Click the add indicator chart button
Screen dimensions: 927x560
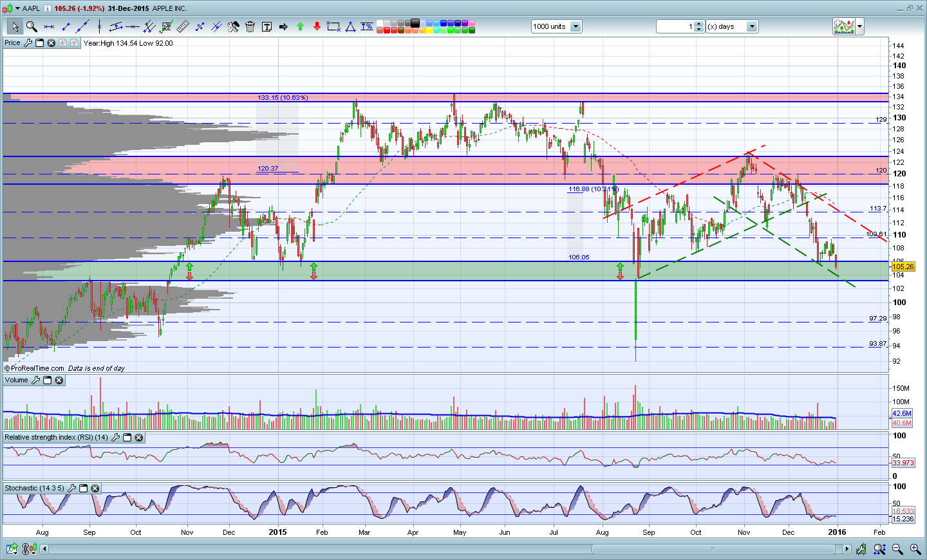pyautogui.click(x=843, y=26)
